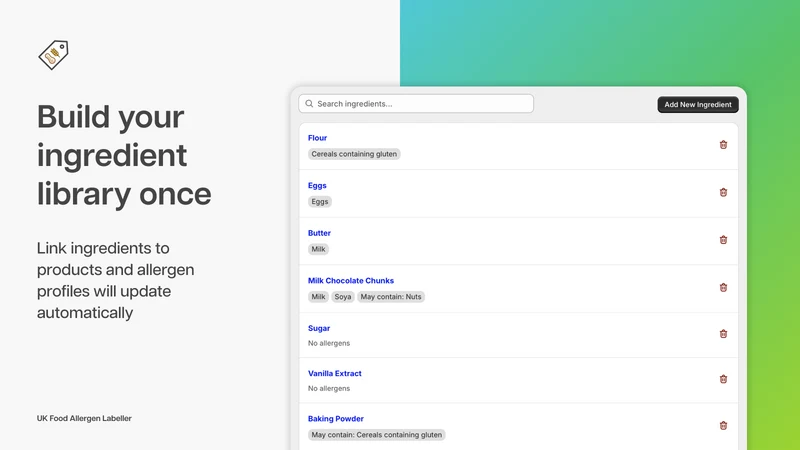The width and height of the screenshot is (800, 450).
Task: Click the Milk tag under Milk Chocolate Chunks
Action: 318,296
